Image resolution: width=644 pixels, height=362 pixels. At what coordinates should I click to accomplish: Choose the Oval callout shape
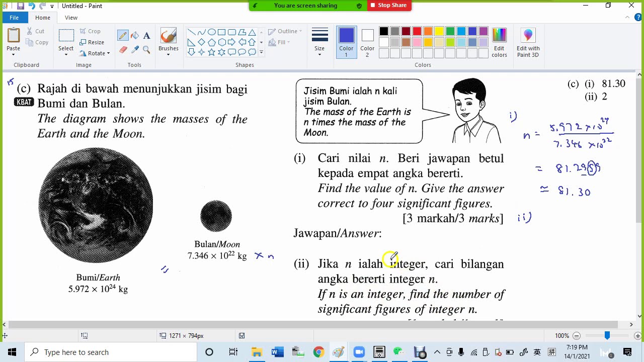click(242, 52)
